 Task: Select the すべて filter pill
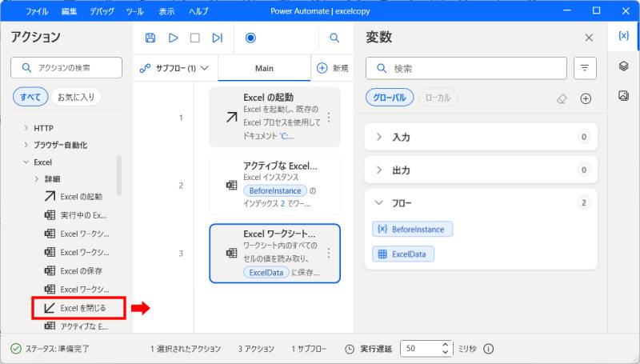[30, 97]
